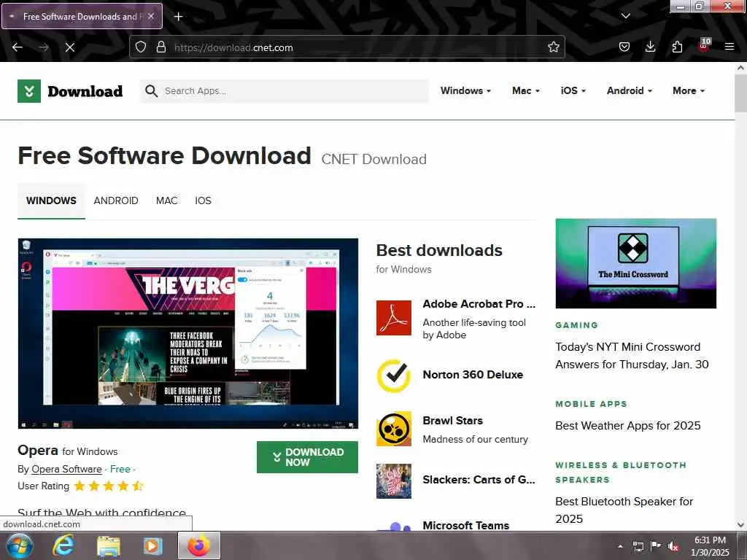
Task: Open the Firefox downloads panel
Action: (x=650, y=47)
